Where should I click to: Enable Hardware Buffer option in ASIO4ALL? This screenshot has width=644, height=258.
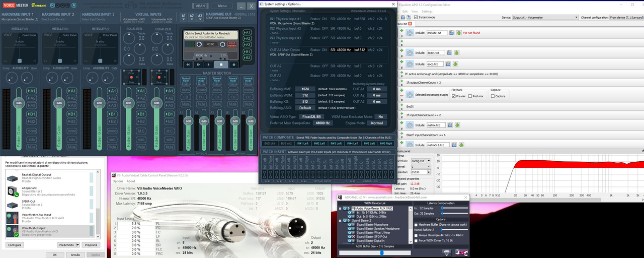[x=416, y=224]
